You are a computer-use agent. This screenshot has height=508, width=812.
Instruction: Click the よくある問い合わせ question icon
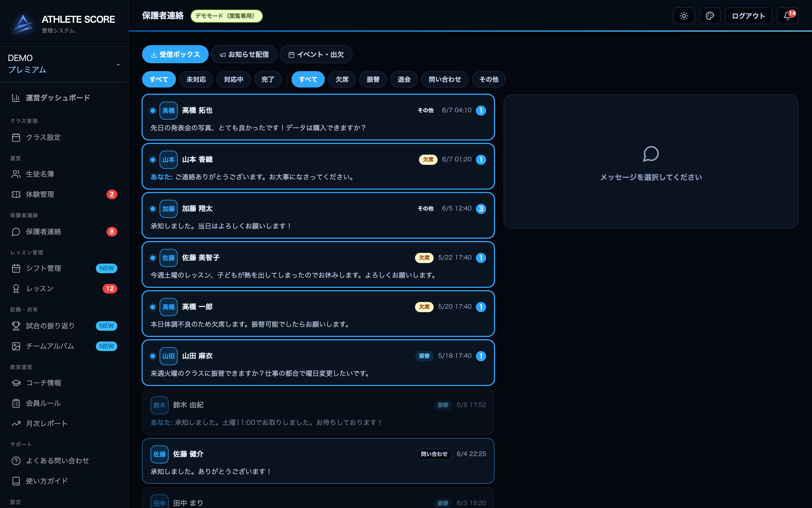[x=16, y=461]
